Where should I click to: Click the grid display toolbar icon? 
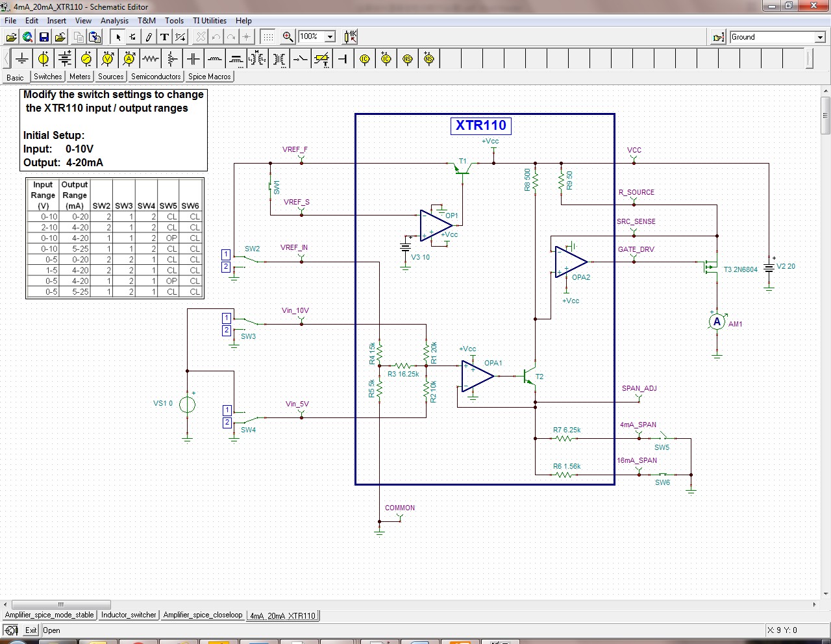pyautogui.click(x=267, y=37)
